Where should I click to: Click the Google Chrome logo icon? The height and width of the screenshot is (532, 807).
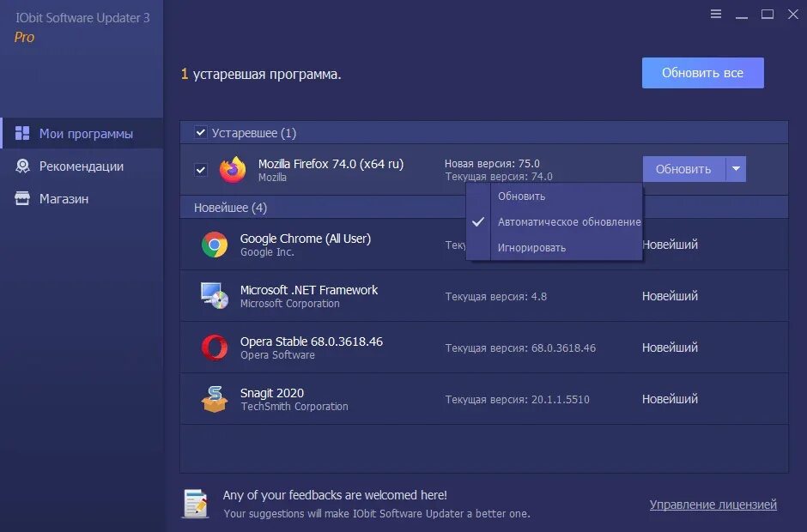[x=215, y=245]
